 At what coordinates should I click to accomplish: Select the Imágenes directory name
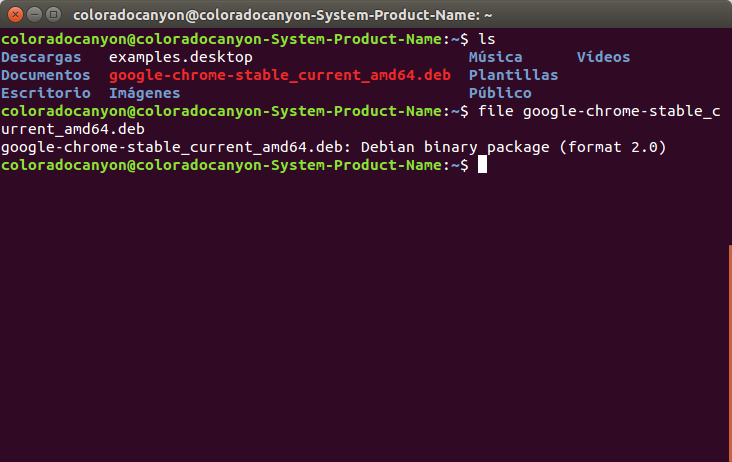(145, 93)
